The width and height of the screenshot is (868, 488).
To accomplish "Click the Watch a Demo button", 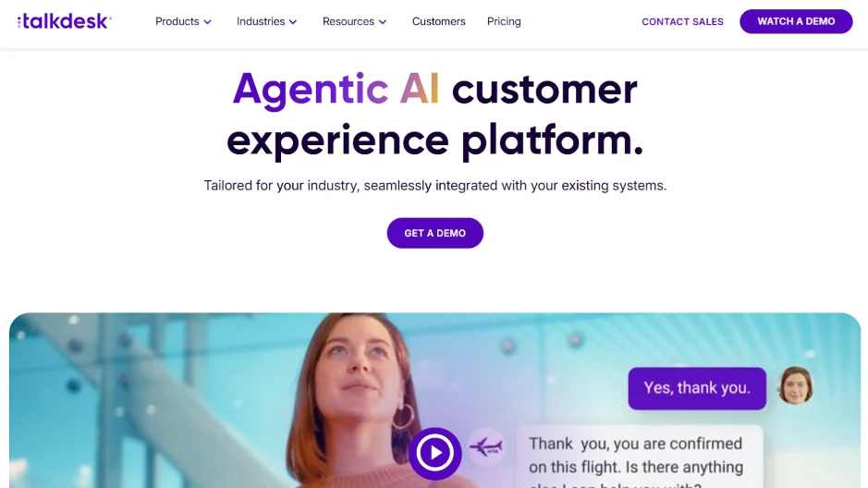I will click(x=796, y=21).
